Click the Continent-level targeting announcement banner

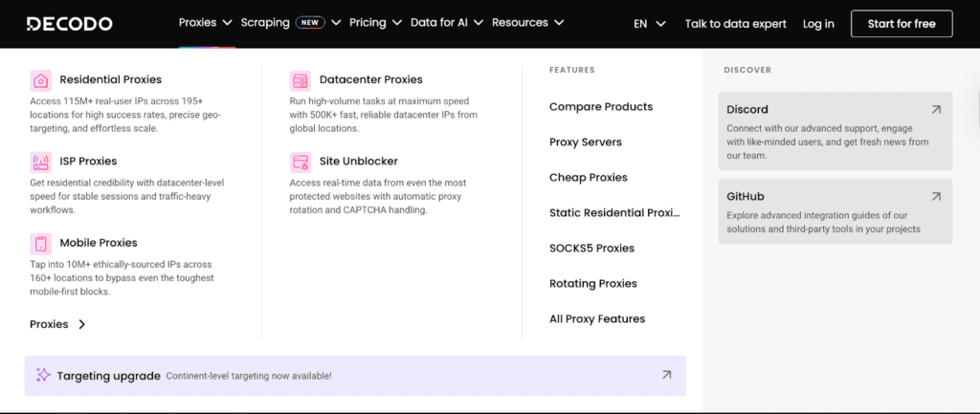(x=354, y=376)
